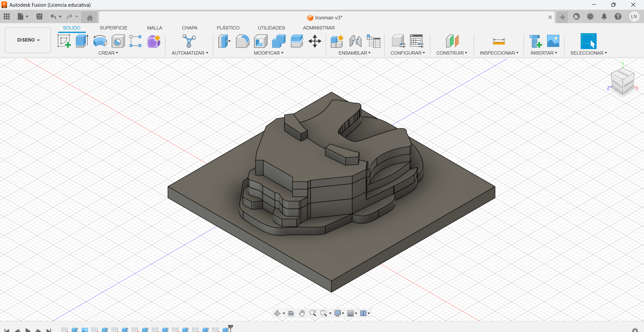This screenshot has height=332, width=644.
Task: Select the Hole tool
Action: (x=118, y=41)
